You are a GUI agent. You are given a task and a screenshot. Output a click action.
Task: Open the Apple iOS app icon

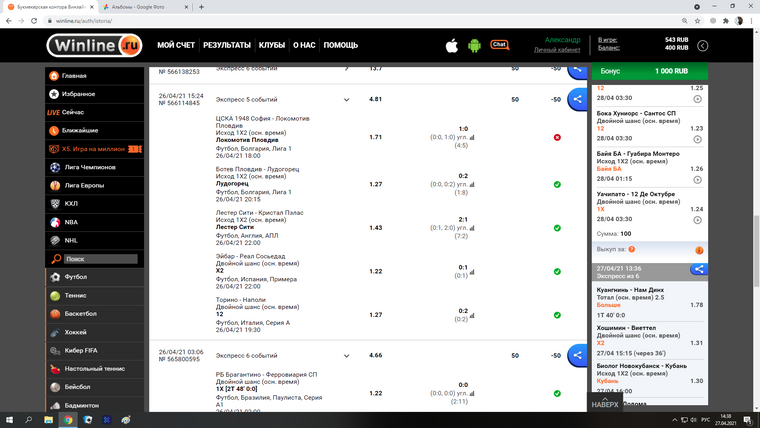pyautogui.click(x=451, y=46)
